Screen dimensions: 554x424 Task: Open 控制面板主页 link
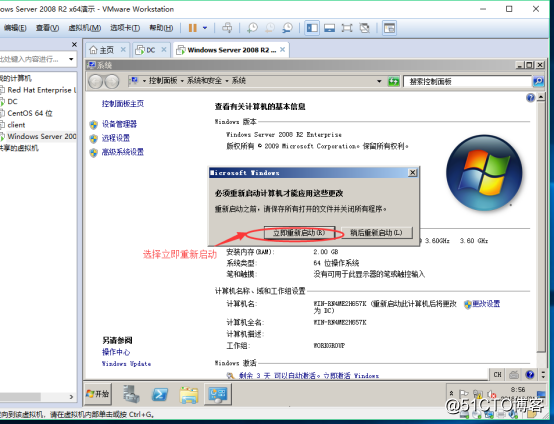tap(123, 104)
